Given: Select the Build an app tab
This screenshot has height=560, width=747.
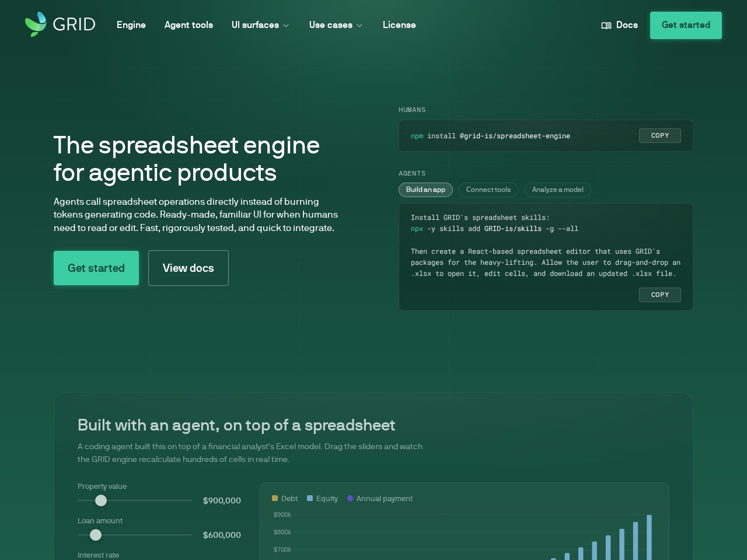Looking at the screenshot, I should point(425,190).
